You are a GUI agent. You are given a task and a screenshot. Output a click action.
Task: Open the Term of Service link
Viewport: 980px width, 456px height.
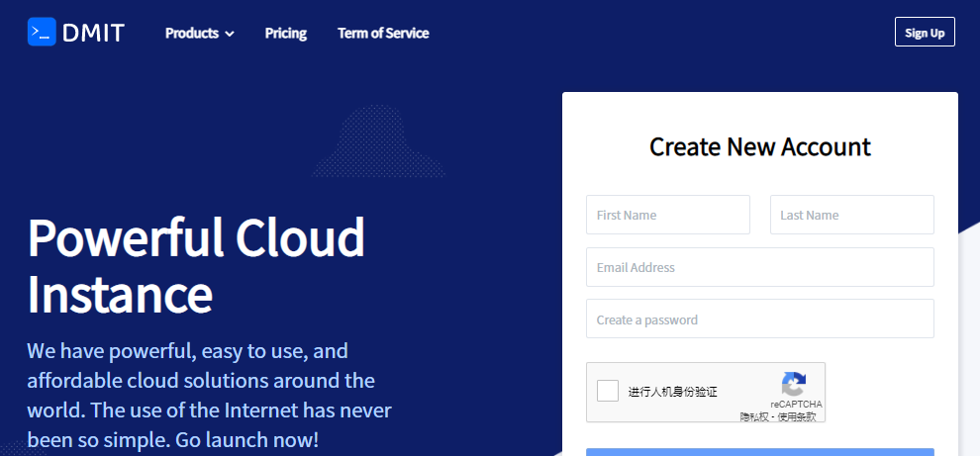click(383, 33)
